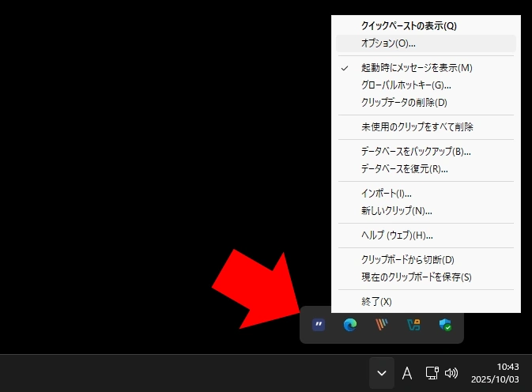Open the Windows Security shield icon

(x=445, y=325)
